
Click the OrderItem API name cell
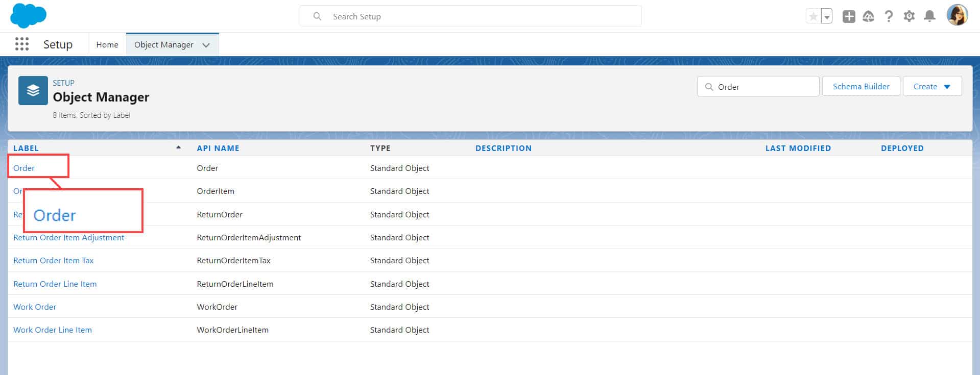pos(216,191)
